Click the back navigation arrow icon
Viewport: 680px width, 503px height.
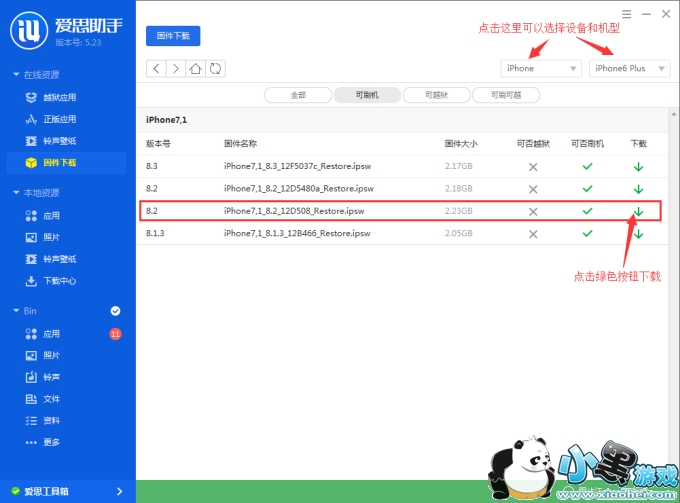pos(156,68)
